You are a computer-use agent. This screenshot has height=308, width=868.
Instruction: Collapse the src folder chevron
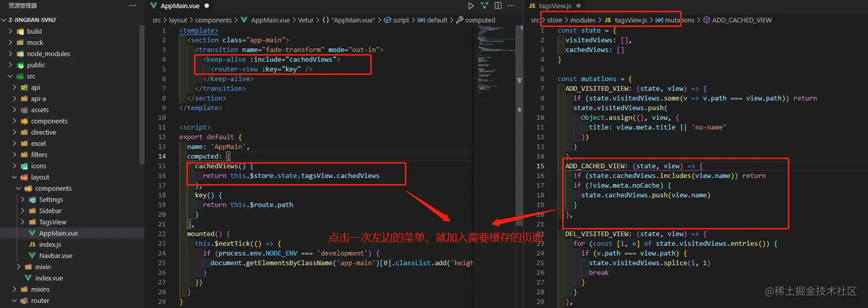(11, 76)
